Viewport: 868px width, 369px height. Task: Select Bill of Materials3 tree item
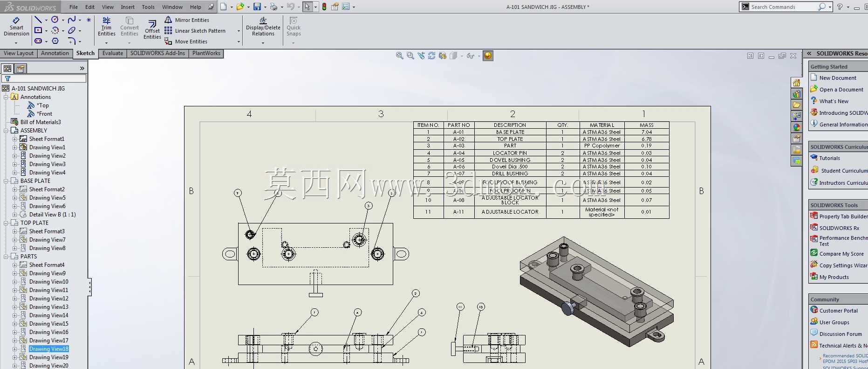41,122
